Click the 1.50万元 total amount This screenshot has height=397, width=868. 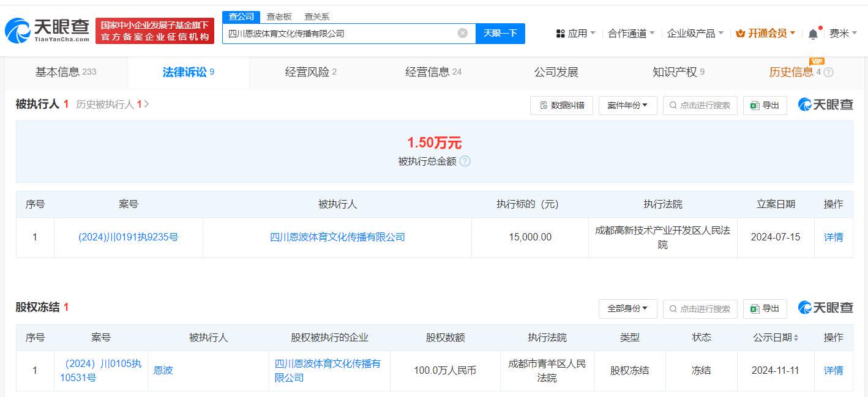tap(434, 143)
